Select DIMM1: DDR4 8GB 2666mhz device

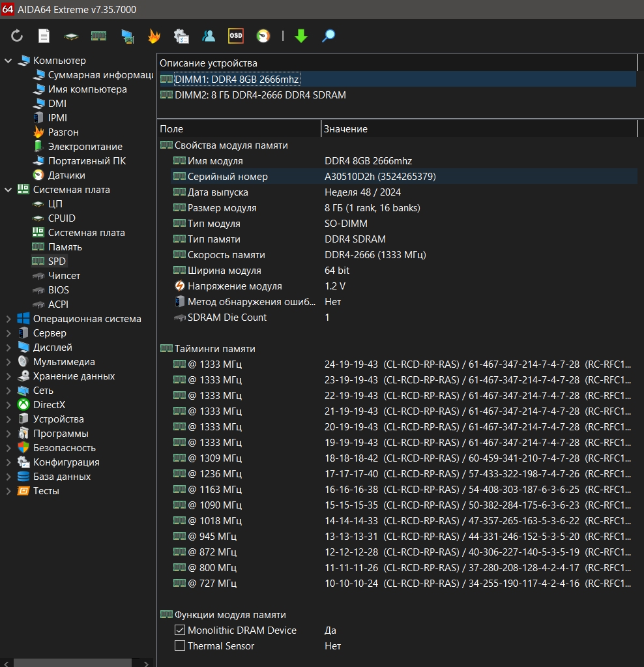point(398,79)
